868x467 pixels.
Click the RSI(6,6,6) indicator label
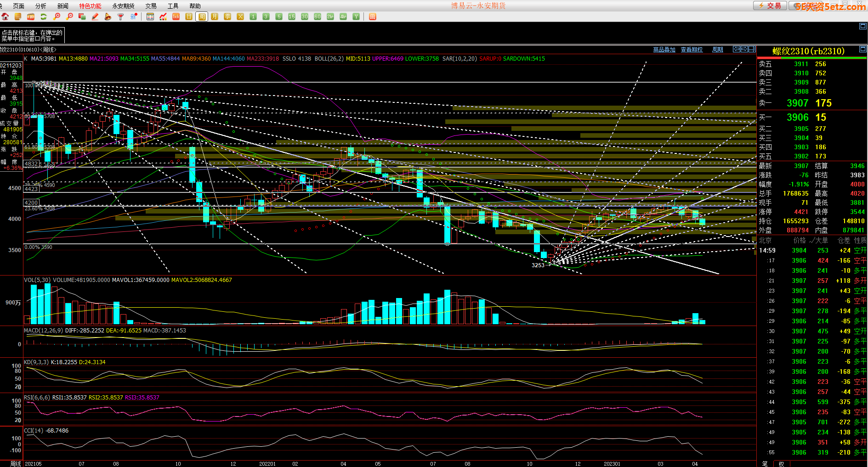37,398
